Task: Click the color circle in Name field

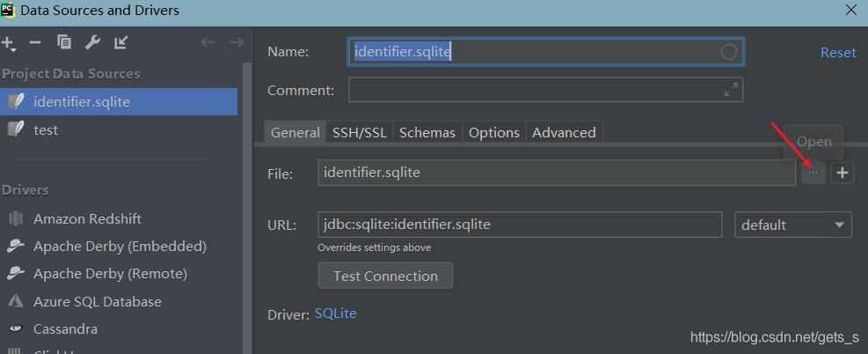Action: pos(729,52)
